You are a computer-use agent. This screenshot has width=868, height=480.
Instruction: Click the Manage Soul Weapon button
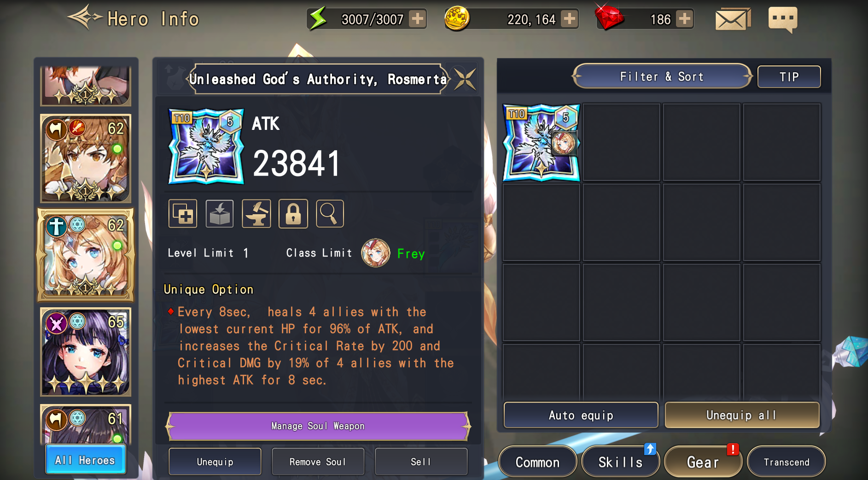(318, 426)
